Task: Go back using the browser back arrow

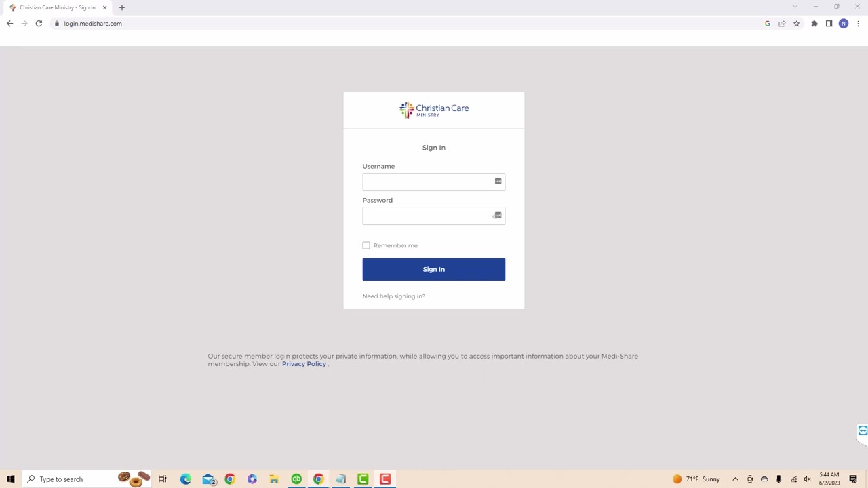Action: tap(9, 24)
